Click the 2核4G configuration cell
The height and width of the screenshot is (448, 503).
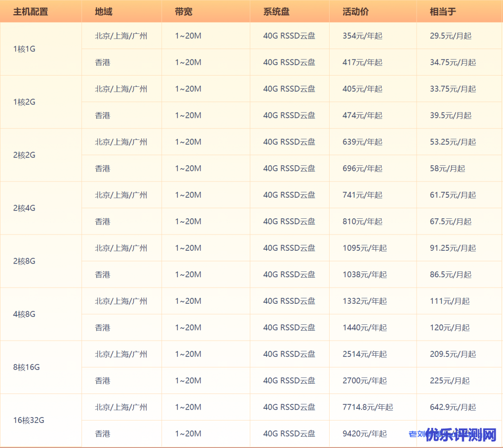(24, 208)
